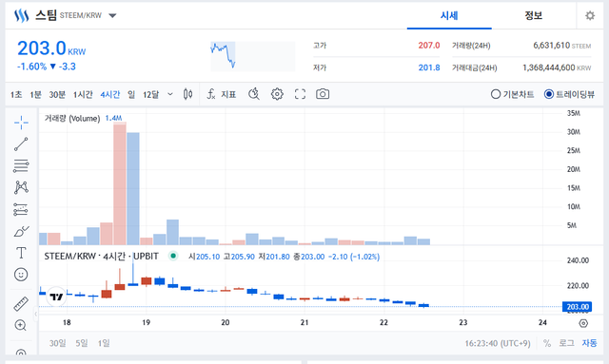This screenshot has width=609, height=364.
Task: Select the trend line drawing tool
Action: [x=21, y=144]
